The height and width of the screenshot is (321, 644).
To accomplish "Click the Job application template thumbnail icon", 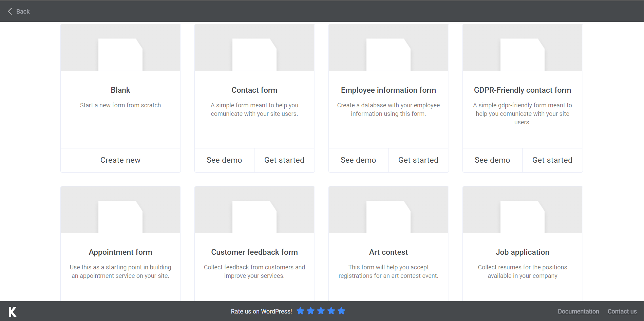I will (x=522, y=216).
